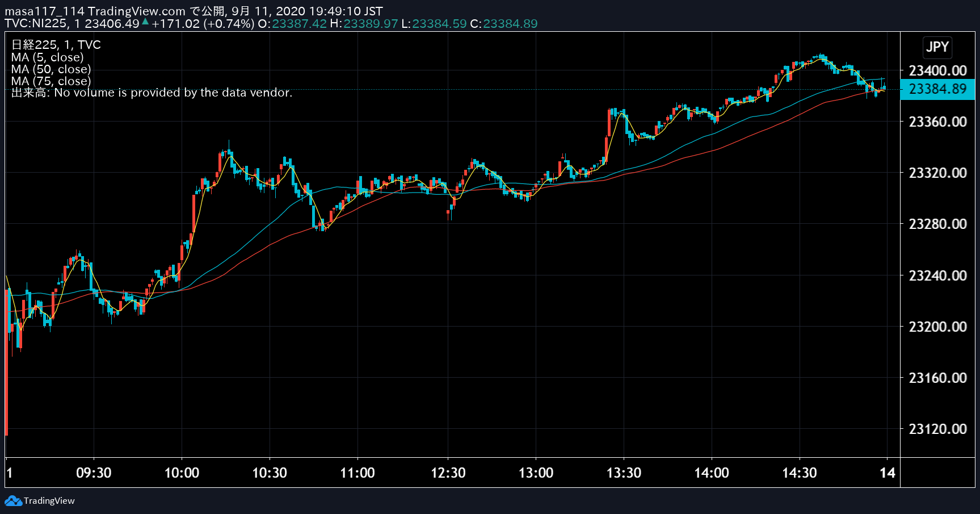Screen dimensions: 980x514
Task: Click the 10:30 time axis label
Action: [270, 473]
